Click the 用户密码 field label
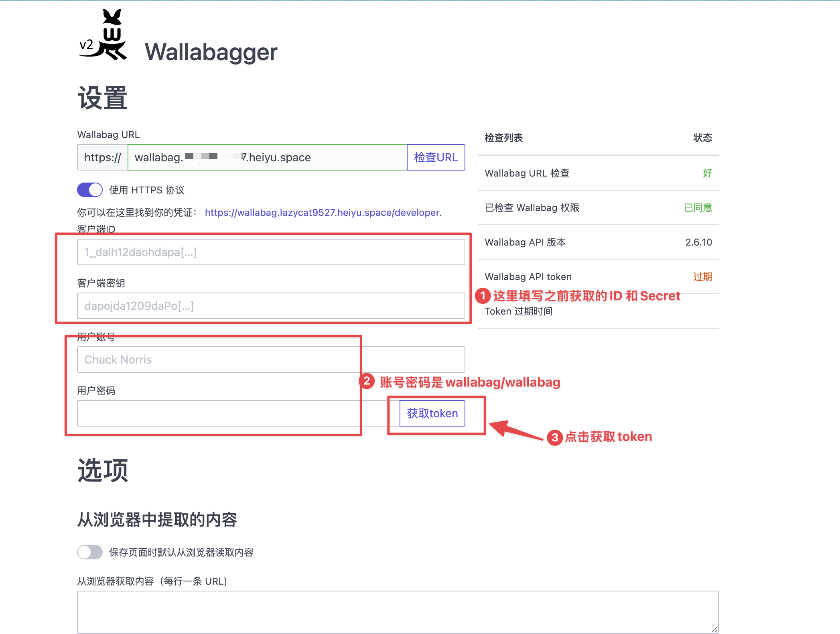The height and width of the screenshot is (634, 840). (x=96, y=391)
